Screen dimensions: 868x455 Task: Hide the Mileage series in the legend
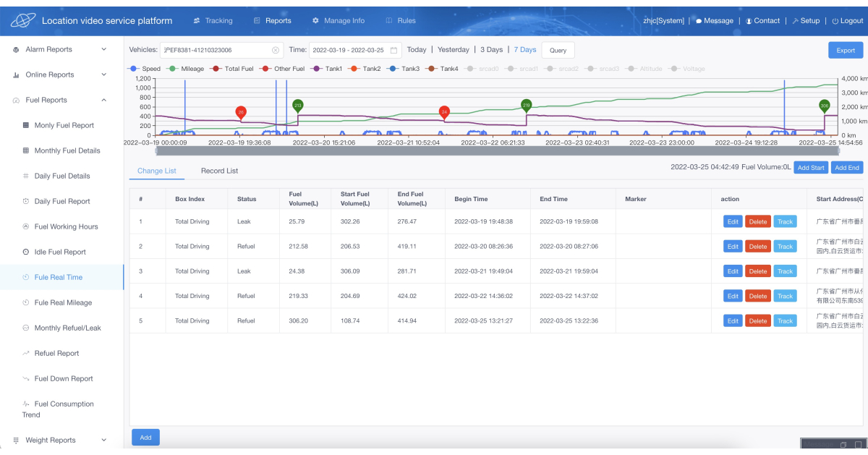tap(186, 69)
